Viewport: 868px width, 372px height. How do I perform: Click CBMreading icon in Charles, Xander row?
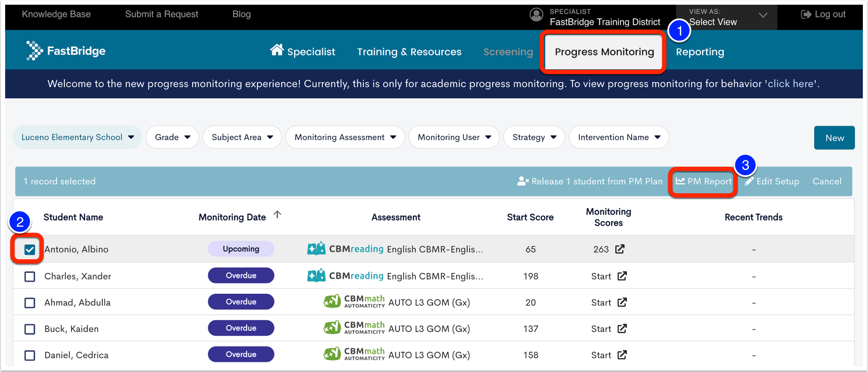(x=316, y=276)
